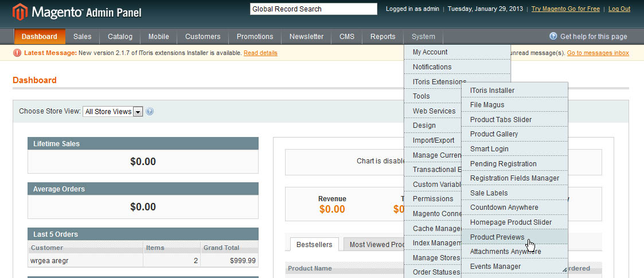Click the $999.99 grand total cell
This screenshot has height=278, width=644.
click(x=229, y=260)
